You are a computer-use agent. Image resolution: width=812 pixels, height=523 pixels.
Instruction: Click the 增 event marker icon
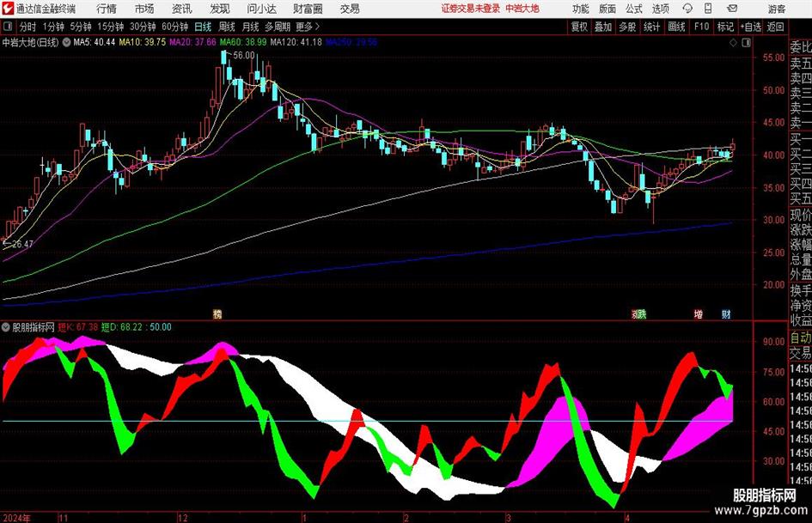(x=699, y=314)
